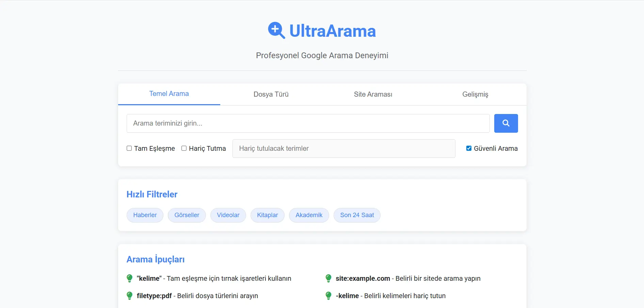Screen dimensions: 644x308
Task: Enable the Tam Eşleşme checkbox
Action: (x=129, y=148)
